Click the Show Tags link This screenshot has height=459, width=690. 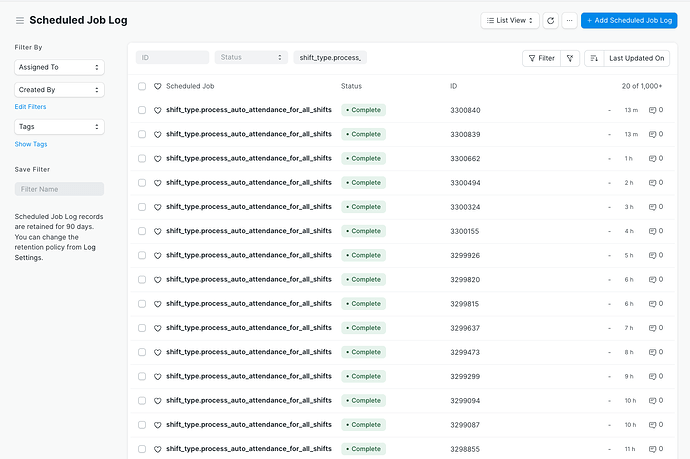[x=30, y=144]
